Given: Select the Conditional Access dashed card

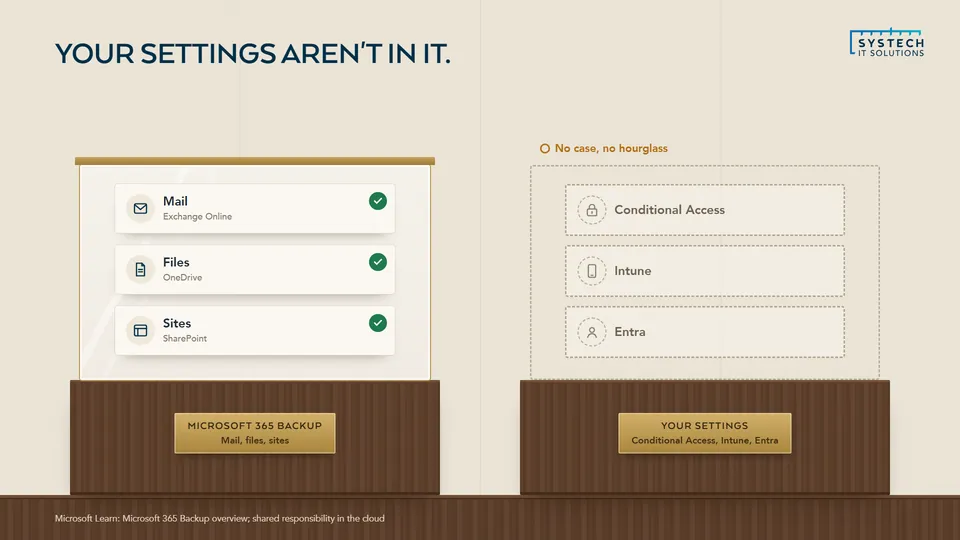Looking at the screenshot, I should (x=705, y=210).
